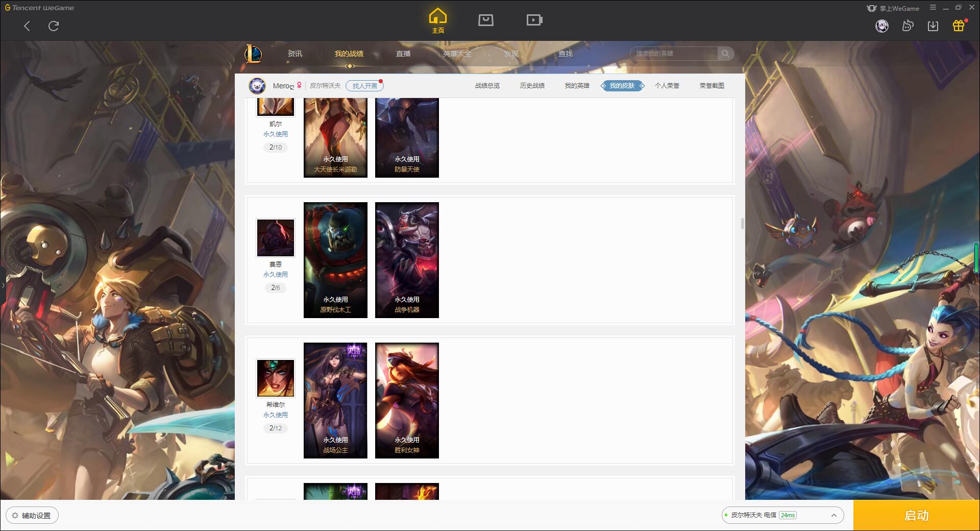Switch to 历史战绩 sub-tab
The image size is (980, 531).
[532, 86]
